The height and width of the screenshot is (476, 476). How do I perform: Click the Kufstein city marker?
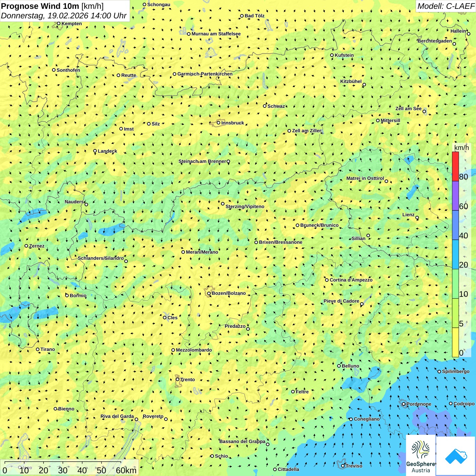[332, 55]
